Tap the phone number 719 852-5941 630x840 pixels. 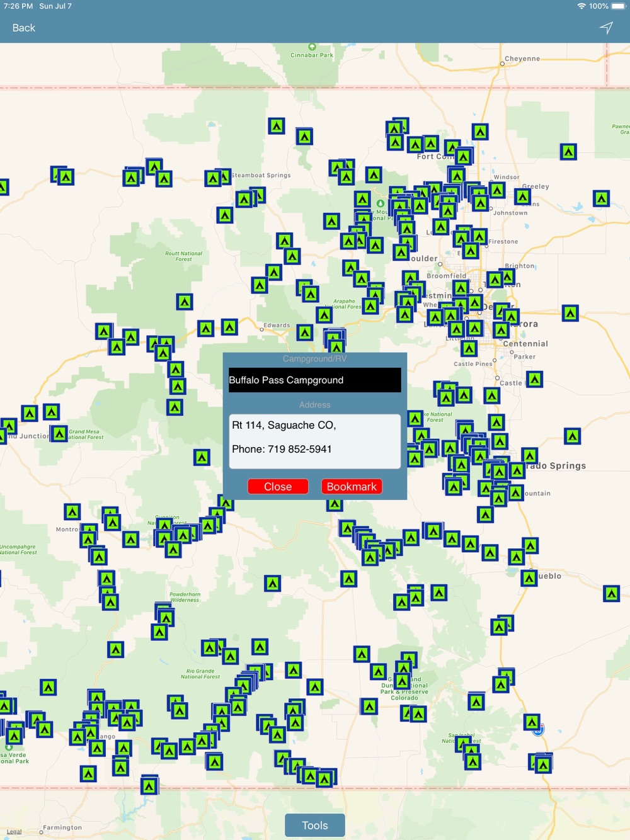coord(282,449)
